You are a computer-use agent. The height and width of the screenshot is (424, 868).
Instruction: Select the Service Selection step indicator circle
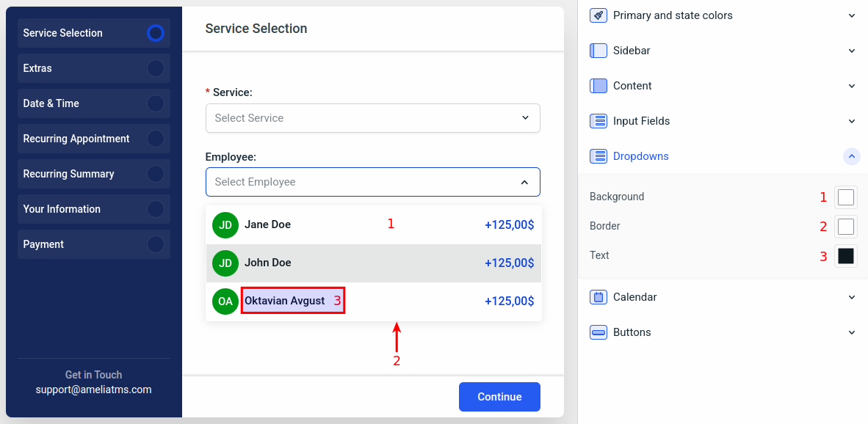155,32
